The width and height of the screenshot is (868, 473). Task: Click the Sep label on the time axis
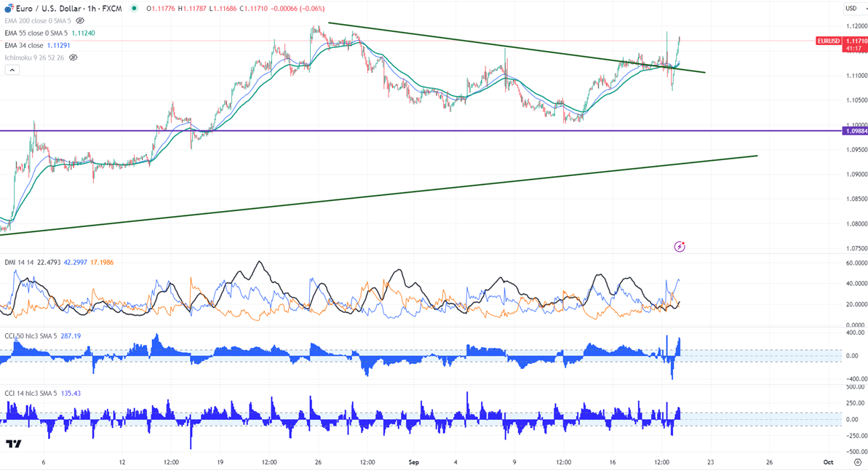(413, 462)
